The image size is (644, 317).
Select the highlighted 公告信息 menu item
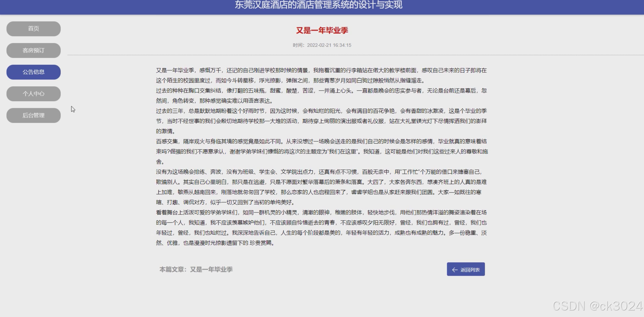[x=34, y=72]
